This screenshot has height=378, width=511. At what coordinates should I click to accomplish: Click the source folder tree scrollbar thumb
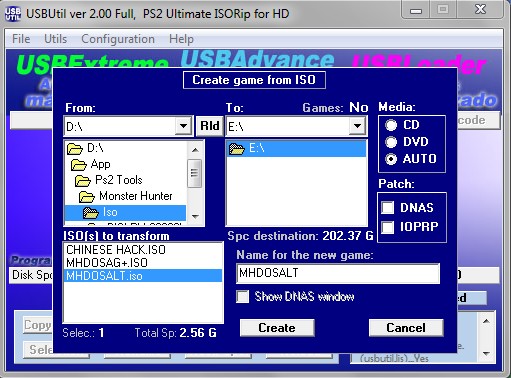pos(195,173)
